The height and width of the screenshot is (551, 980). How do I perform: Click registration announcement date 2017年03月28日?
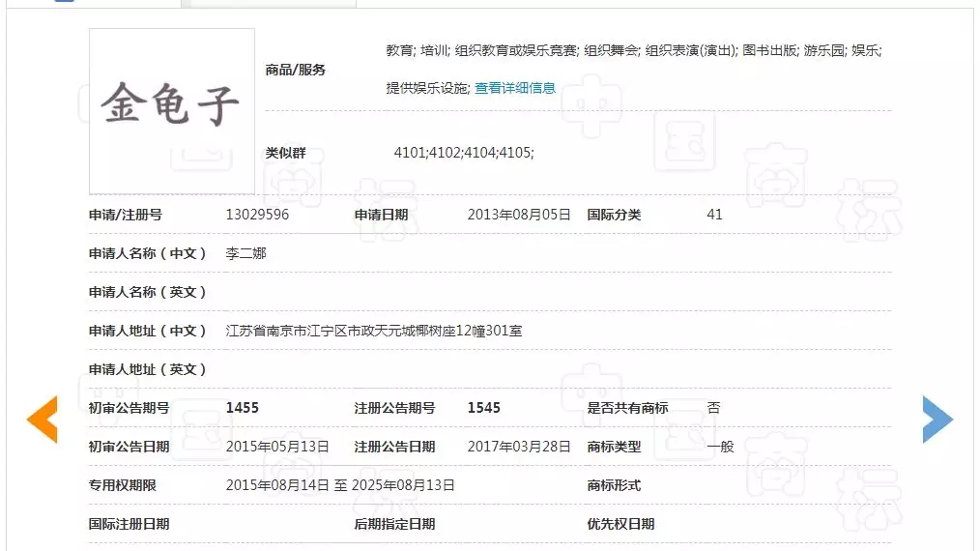[x=519, y=447]
